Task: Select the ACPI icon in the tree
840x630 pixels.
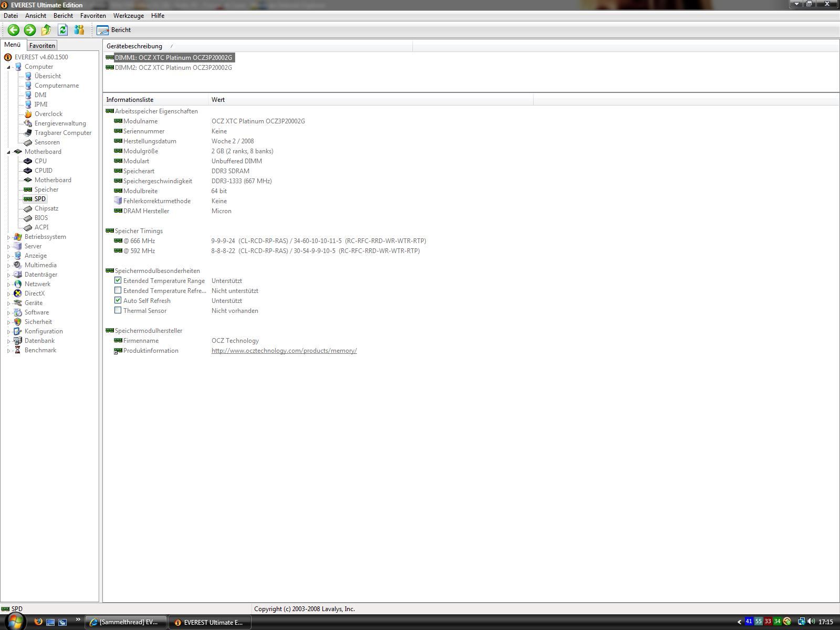Action: (28, 227)
